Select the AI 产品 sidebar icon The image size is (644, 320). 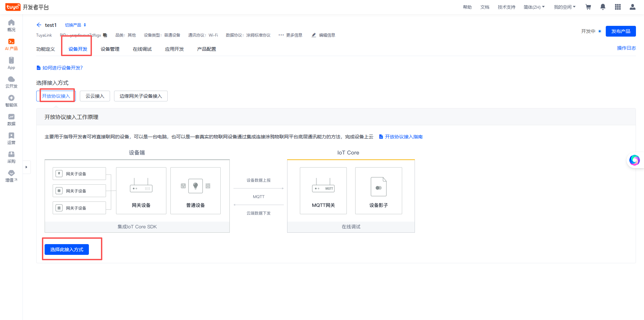point(11,44)
